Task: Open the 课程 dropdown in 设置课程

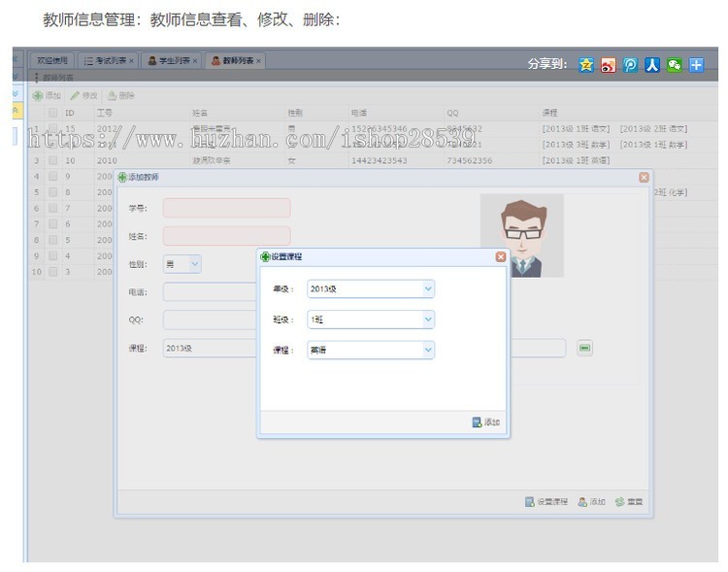Action: [x=428, y=350]
